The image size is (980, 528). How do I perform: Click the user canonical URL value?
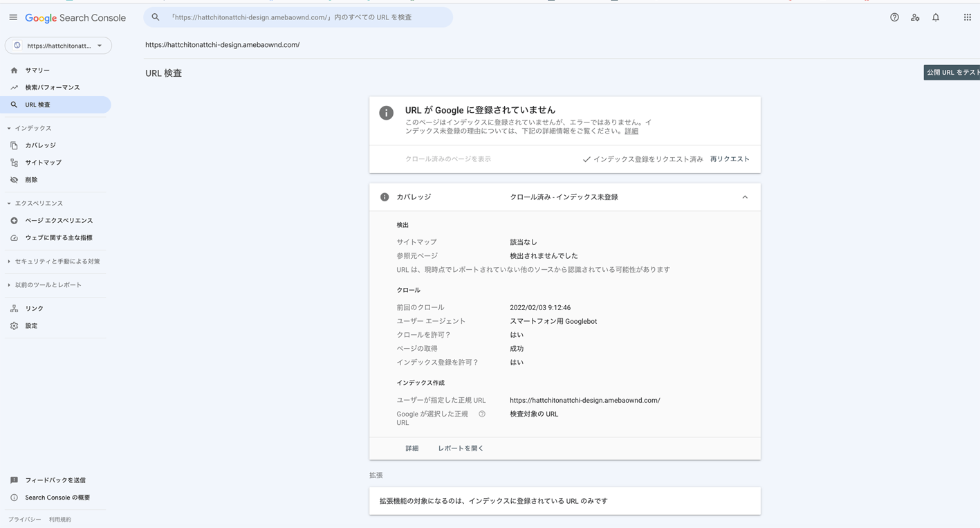coord(585,401)
